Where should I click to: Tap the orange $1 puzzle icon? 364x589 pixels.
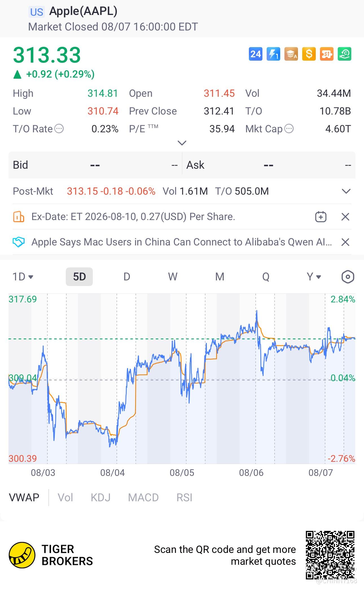(327, 54)
